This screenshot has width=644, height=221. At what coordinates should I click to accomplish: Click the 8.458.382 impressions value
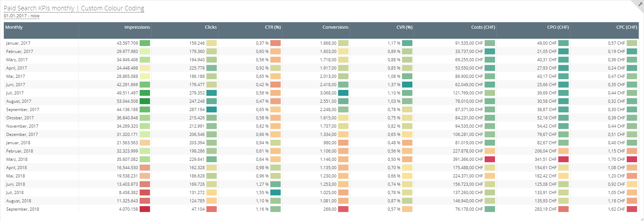[x=129, y=193]
